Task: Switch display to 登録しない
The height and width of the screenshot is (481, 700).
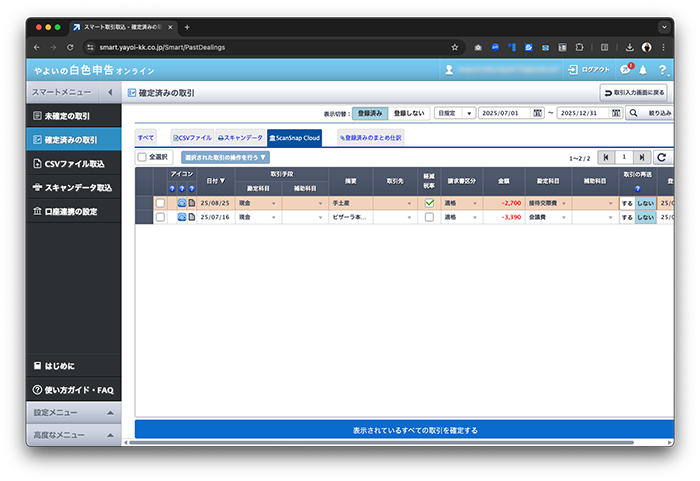Action: pyautogui.click(x=409, y=113)
